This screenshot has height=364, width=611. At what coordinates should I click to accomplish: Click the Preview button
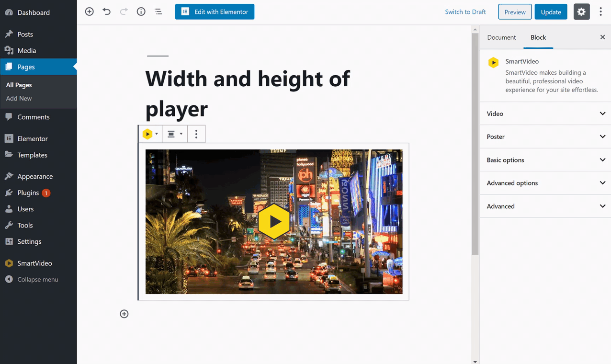(x=515, y=12)
